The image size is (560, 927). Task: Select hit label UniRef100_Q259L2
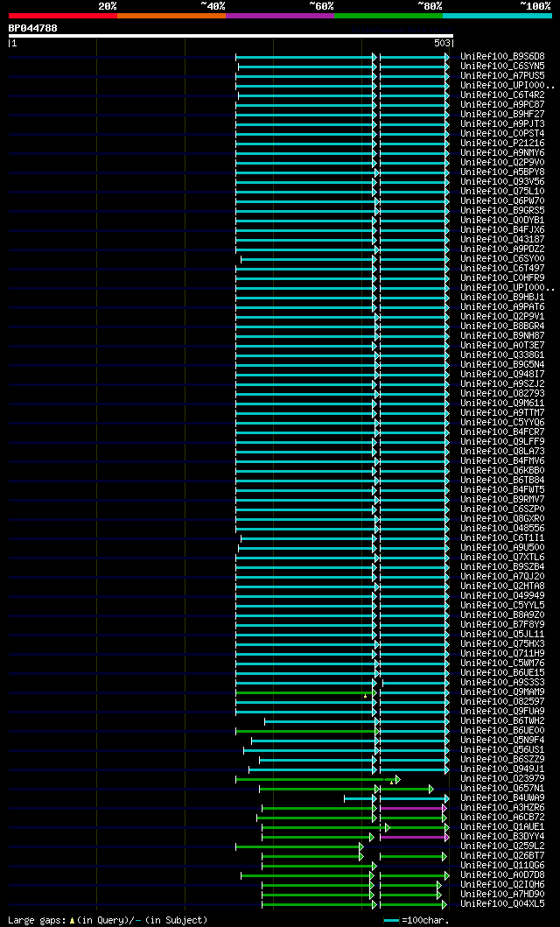503,846
